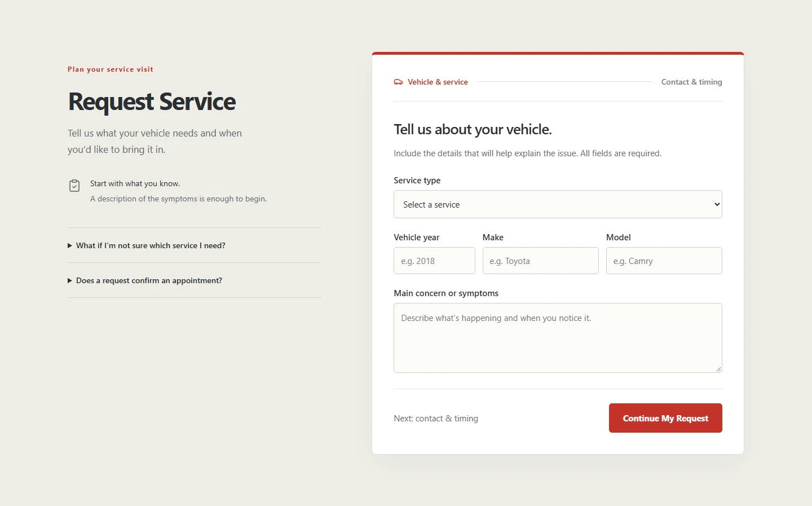Click 'A description of the symptoms is enough' text
The height and width of the screenshot is (506, 812).
(x=178, y=199)
